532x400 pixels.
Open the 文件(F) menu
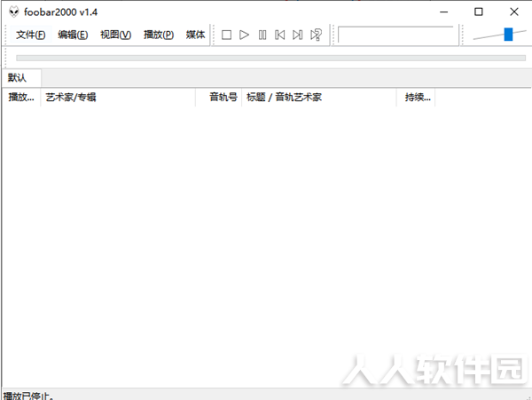click(x=30, y=35)
